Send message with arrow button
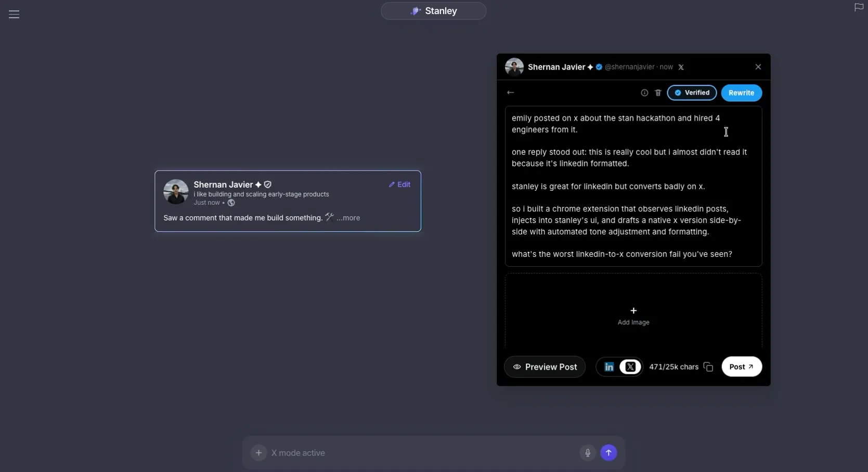Viewport: 868px width, 472px height. point(608,453)
